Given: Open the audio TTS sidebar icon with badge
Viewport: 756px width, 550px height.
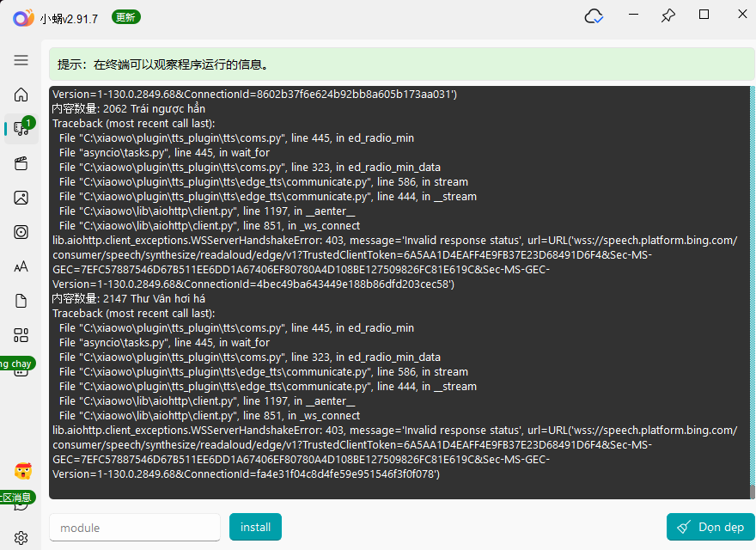Looking at the screenshot, I should point(21,129).
